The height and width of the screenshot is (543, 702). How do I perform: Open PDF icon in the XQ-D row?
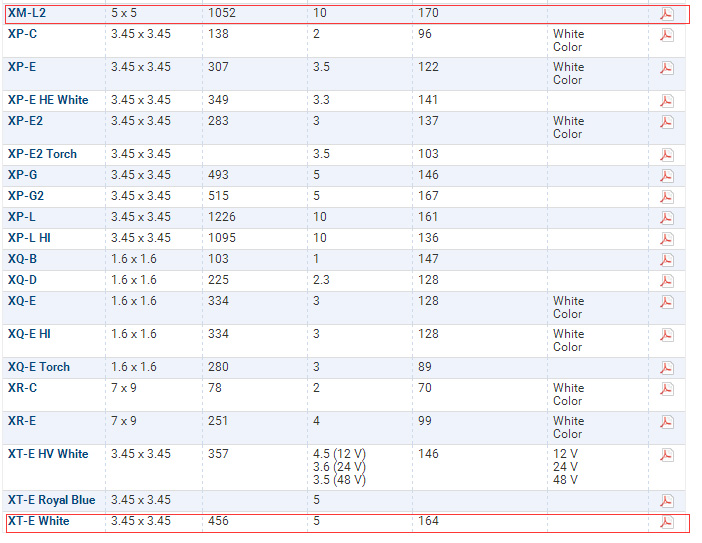[x=666, y=281]
